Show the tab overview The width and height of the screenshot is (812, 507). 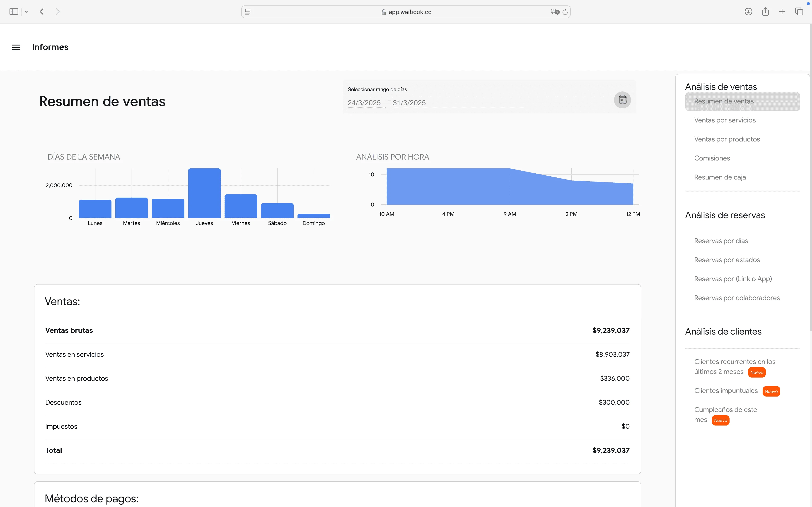(x=799, y=11)
